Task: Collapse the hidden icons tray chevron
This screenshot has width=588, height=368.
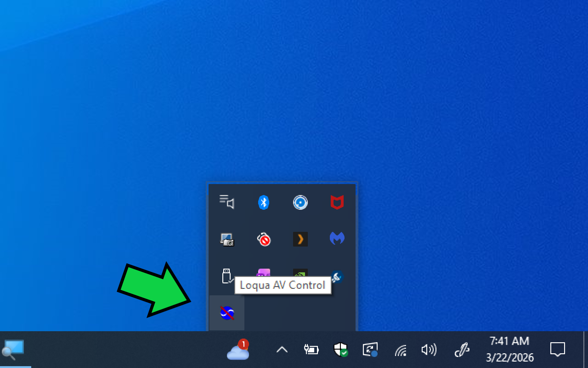Action: click(x=282, y=350)
